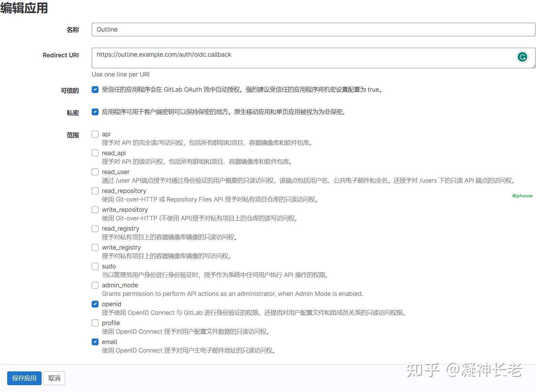Image resolution: width=536 pixels, height=392 pixels.
Task: Enable the read_repository scope checkbox
Action: pos(95,191)
